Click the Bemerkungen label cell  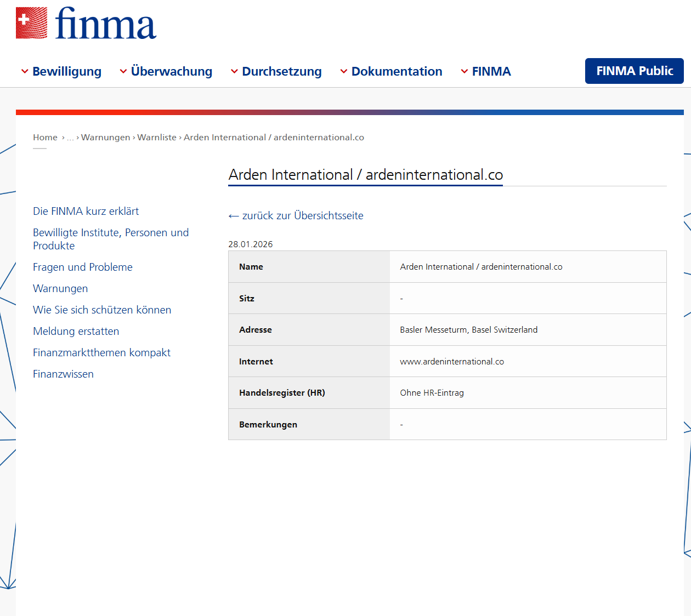click(x=309, y=424)
